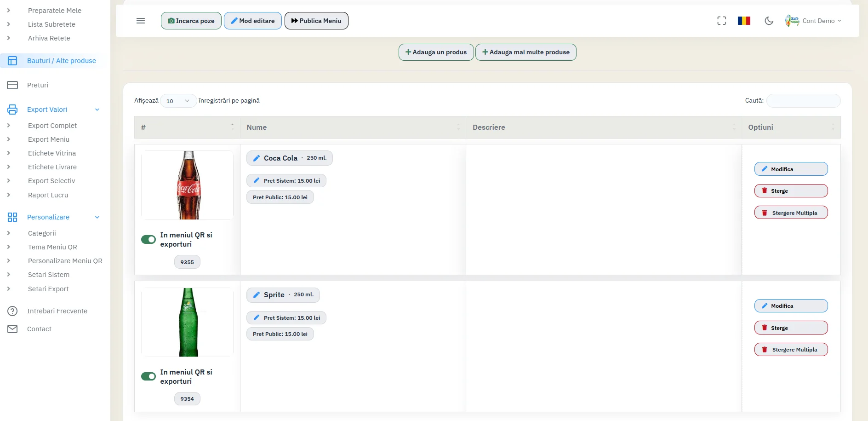Open Personalizare Meniu QR
The width and height of the screenshot is (868, 421).
tap(65, 261)
